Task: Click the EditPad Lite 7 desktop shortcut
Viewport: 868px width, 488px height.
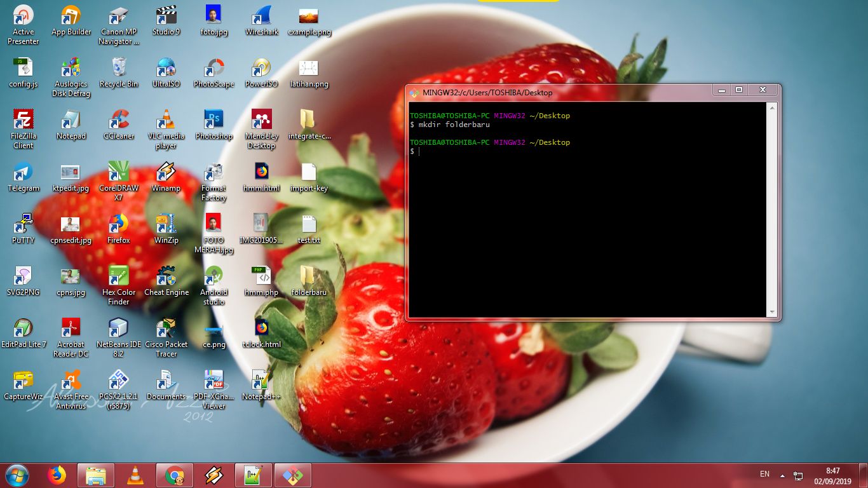Action: pyautogui.click(x=24, y=333)
